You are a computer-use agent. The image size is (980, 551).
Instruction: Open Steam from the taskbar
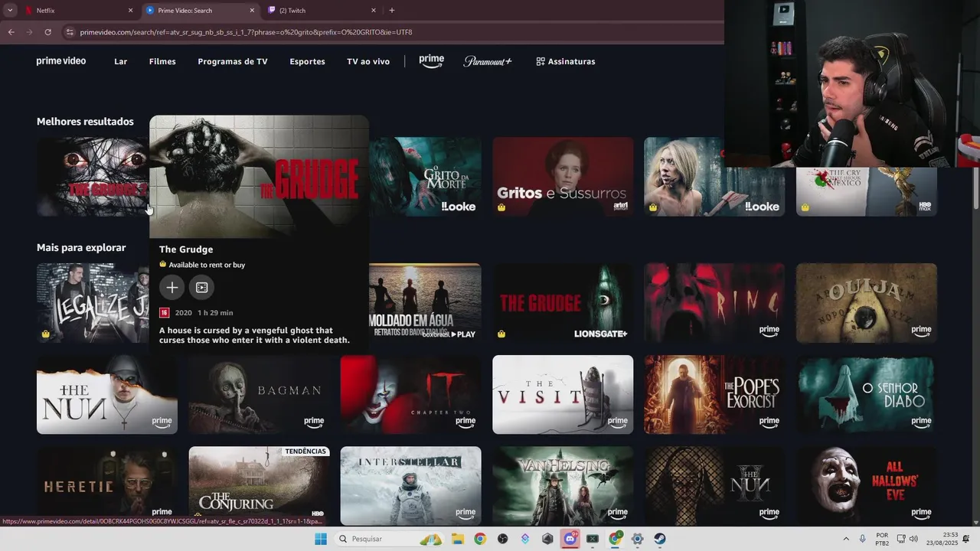[x=660, y=539]
